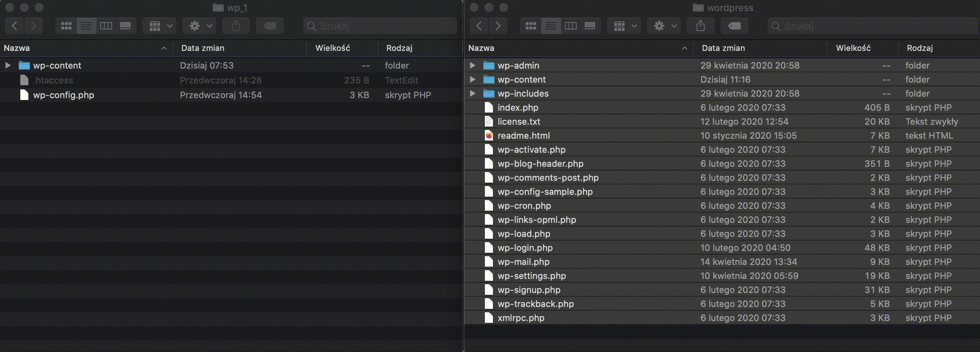Viewport: 980px width, 352px height.
Task: Expand wp-admin folder disclosure triangle
Action: (473, 65)
